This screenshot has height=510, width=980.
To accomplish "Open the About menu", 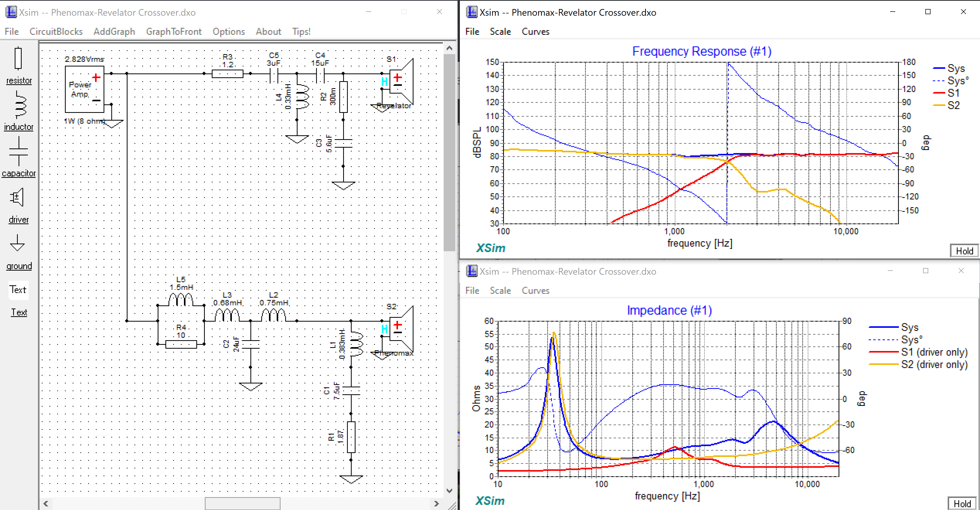I will pos(268,32).
